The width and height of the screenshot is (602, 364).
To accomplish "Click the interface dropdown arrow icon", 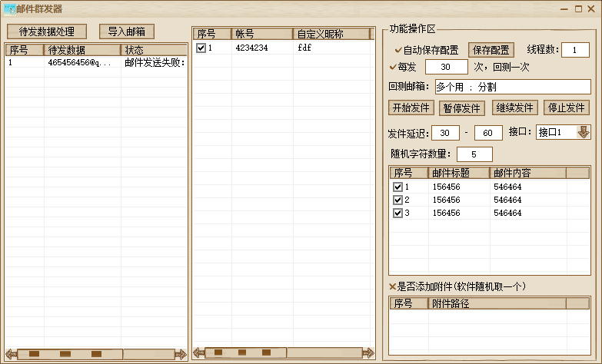I will 583,132.
